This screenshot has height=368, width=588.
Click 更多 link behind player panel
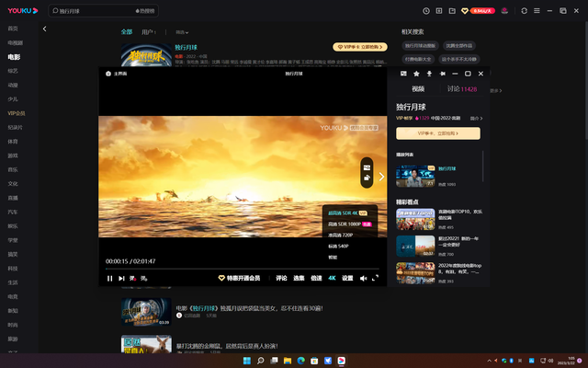tap(496, 90)
